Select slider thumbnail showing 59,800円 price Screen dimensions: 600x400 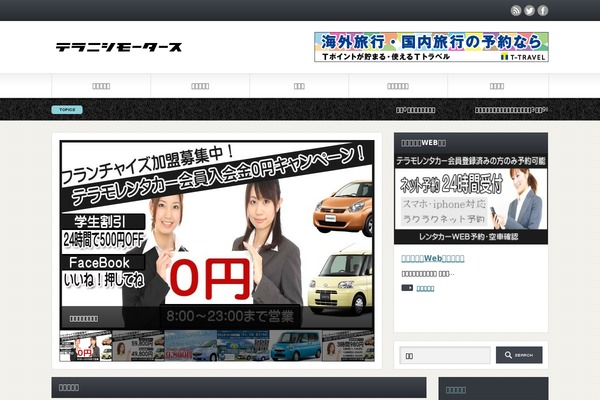138,346
